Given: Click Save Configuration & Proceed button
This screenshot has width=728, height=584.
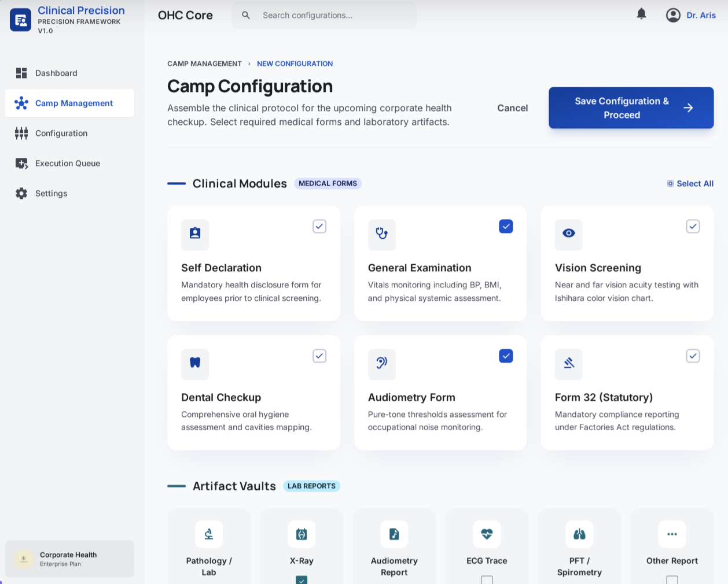Looking at the screenshot, I should [x=631, y=108].
